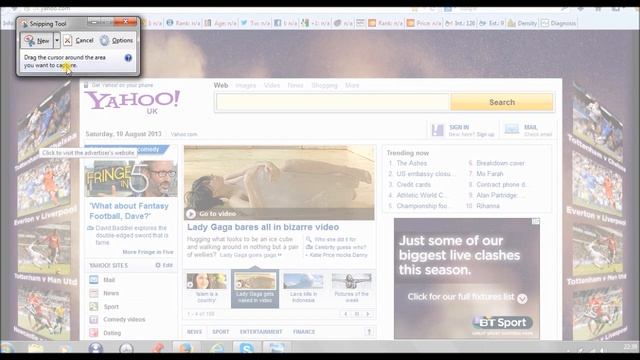The image size is (640, 360).
Task: Click the New snip button
Action: pyautogui.click(x=37, y=40)
